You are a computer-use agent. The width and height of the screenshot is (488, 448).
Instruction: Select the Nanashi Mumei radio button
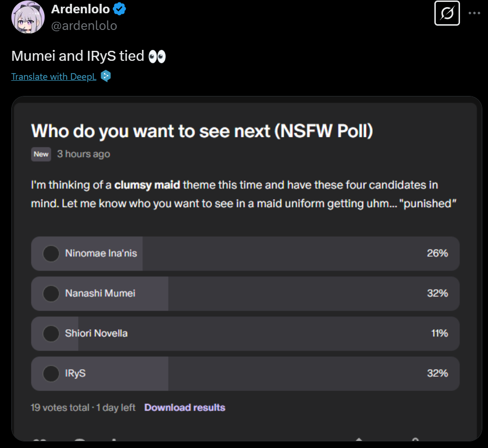pyautogui.click(x=51, y=294)
